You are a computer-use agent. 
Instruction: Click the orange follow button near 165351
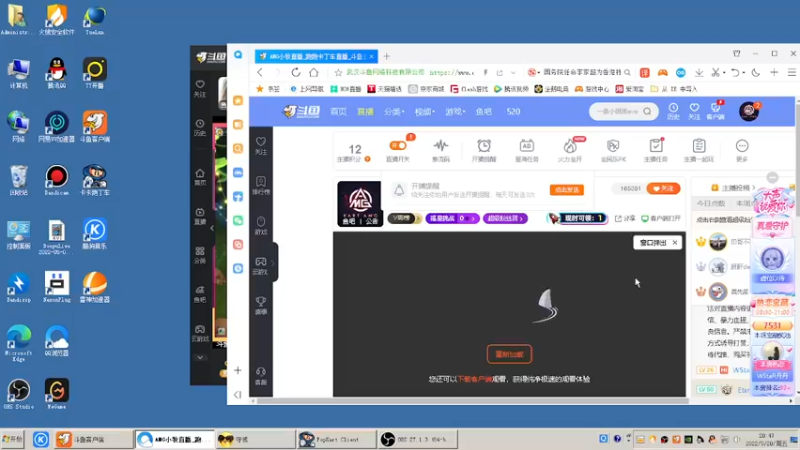click(x=663, y=189)
